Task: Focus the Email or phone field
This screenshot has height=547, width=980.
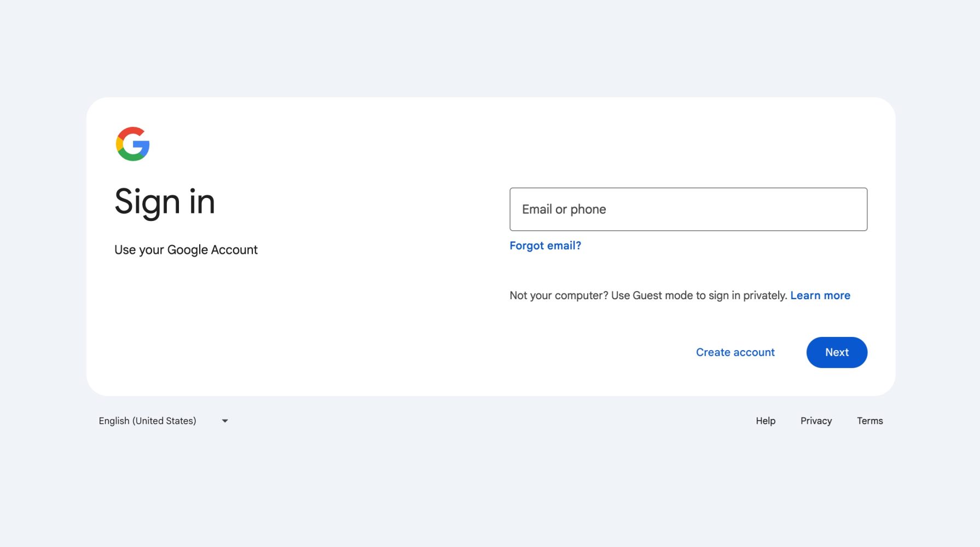Action: click(x=688, y=210)
